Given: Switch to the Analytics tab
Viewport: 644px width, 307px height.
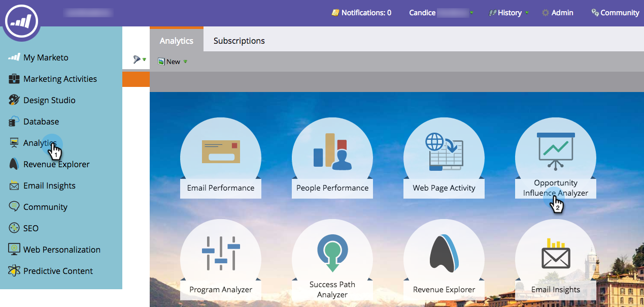Looking at the screenshot, I should [x=177, y=40].
